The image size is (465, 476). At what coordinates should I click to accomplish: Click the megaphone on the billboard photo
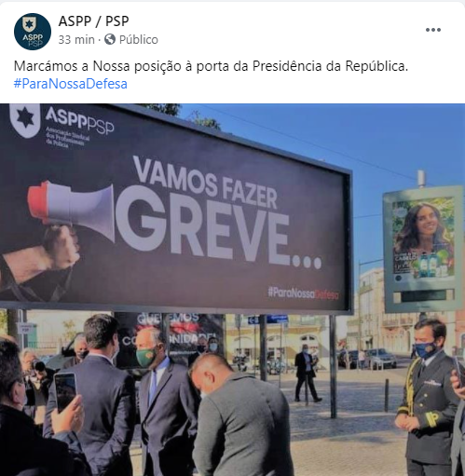point(72,208)
